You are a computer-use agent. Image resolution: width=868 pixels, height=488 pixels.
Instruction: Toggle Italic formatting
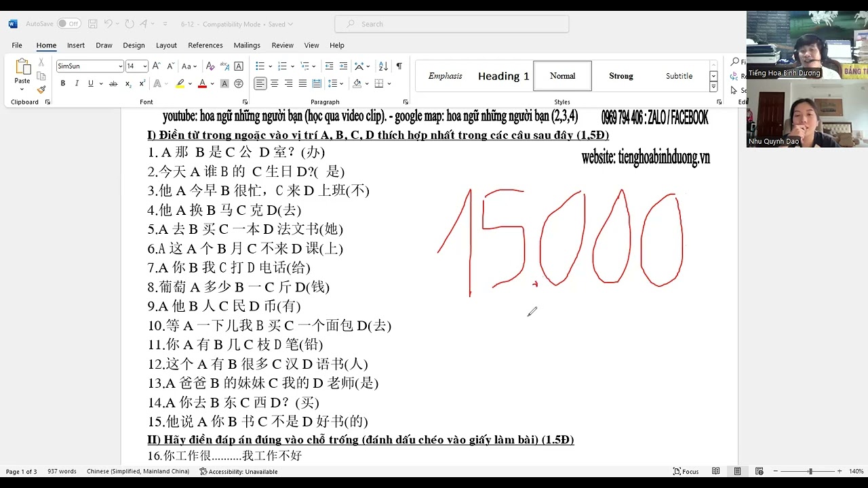(76, 83)
